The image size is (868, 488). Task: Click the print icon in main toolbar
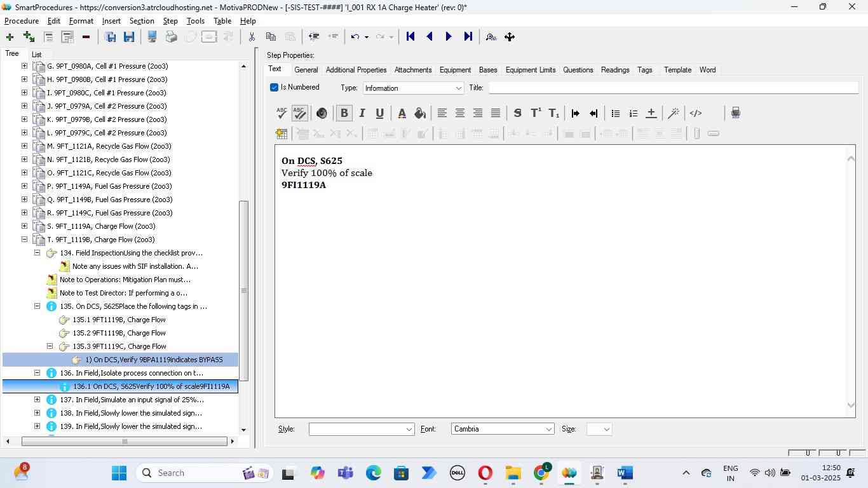pyautogui.click(x=171, y=37)
